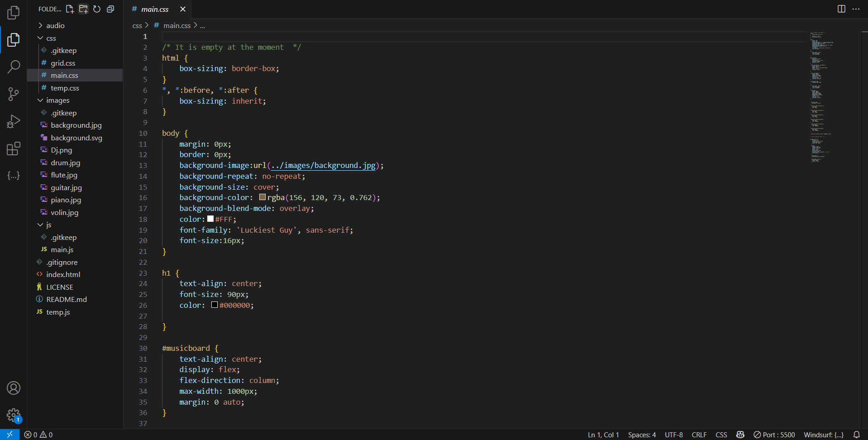Open background.svg file
Viewport: 868px width, 440px height.
(x=75, y=138)
